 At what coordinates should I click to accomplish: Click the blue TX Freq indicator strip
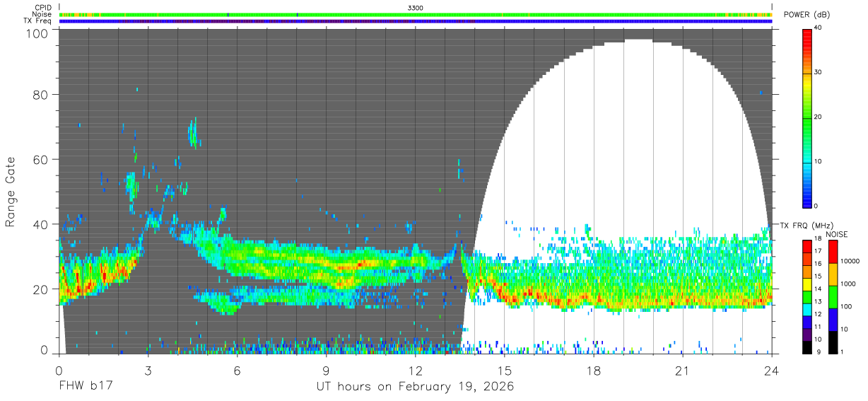click(416, 21)
